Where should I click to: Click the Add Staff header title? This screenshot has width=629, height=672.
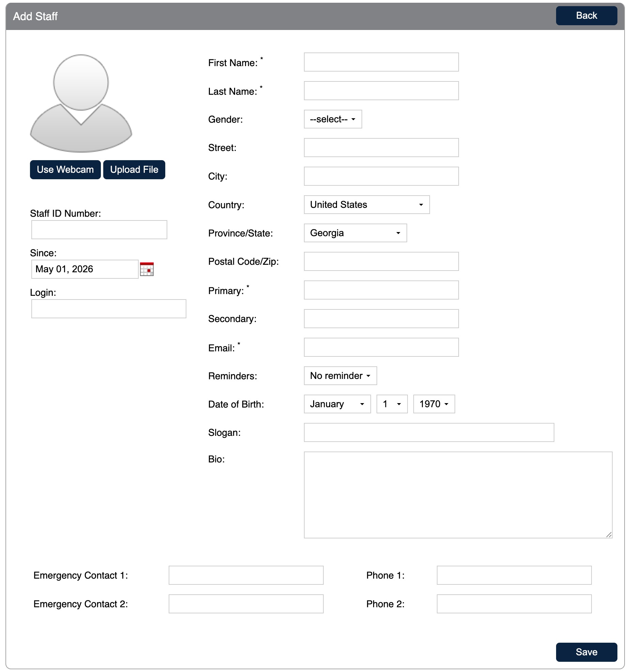[x=35, y=16]
